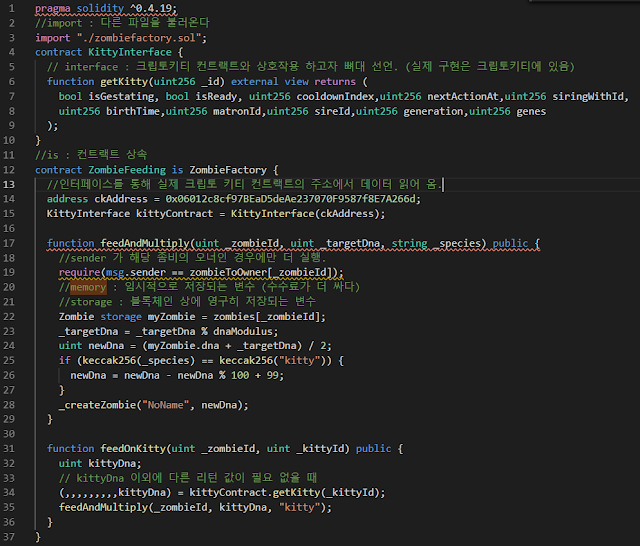
Task: Click the "require" call on line 19
Action: [x=79, y=272]
